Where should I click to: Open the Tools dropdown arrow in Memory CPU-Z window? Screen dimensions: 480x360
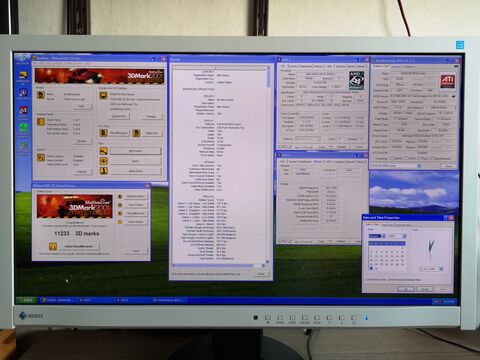pos(330,241)
